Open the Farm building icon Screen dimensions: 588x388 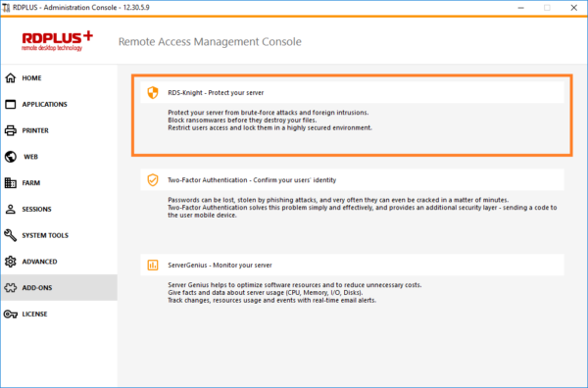tap(11, 183)
